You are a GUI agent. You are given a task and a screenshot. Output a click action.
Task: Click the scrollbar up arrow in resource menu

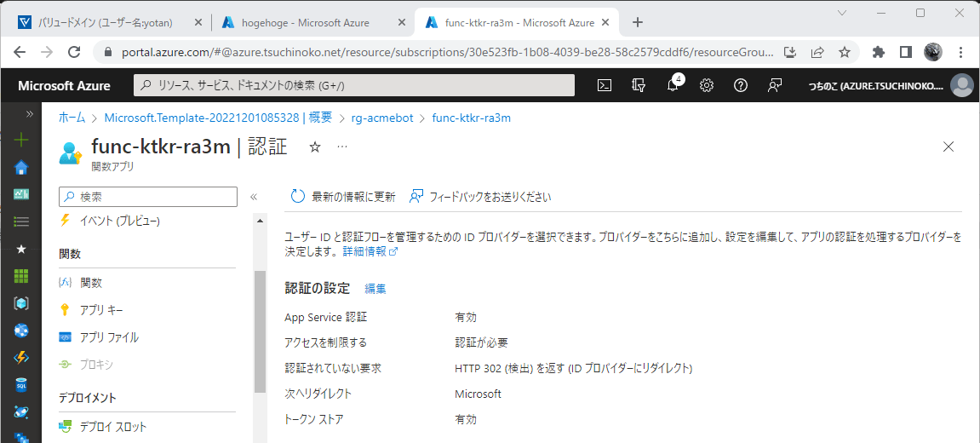260,221
